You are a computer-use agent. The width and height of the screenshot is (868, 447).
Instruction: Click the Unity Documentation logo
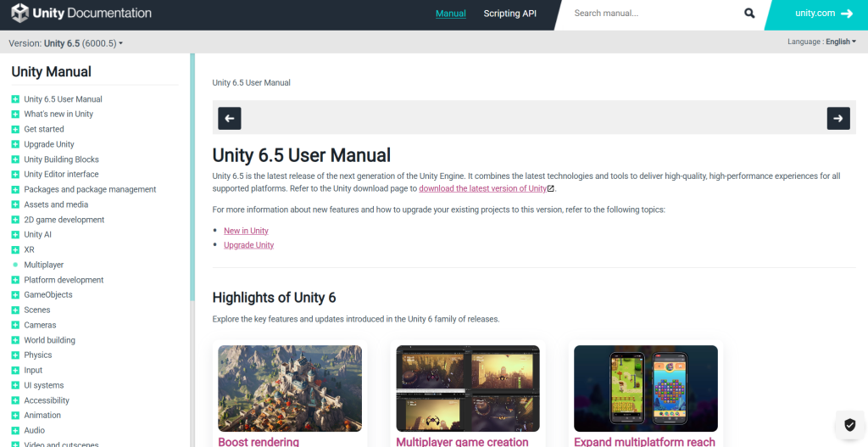81,14
